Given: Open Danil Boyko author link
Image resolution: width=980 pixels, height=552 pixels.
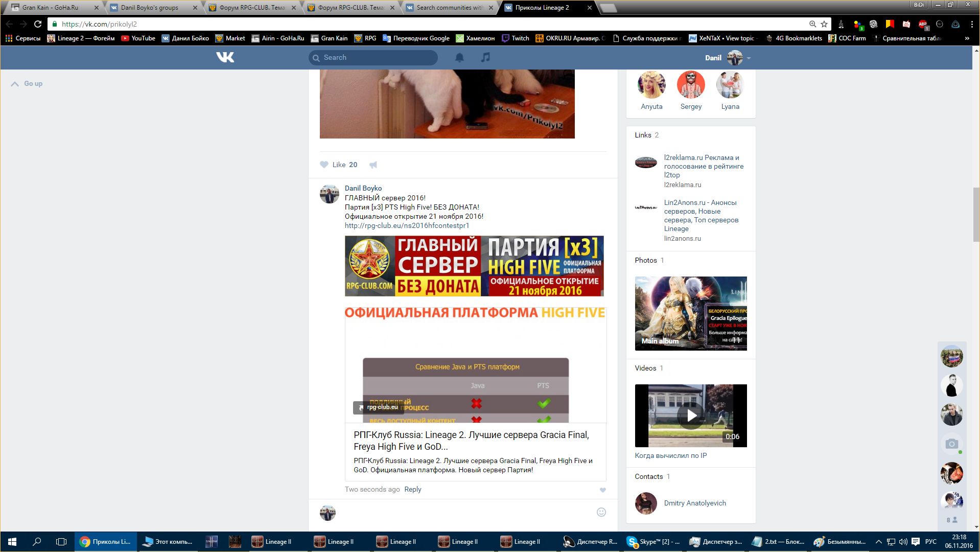Looking at the screenshot, I should point(363,188).
